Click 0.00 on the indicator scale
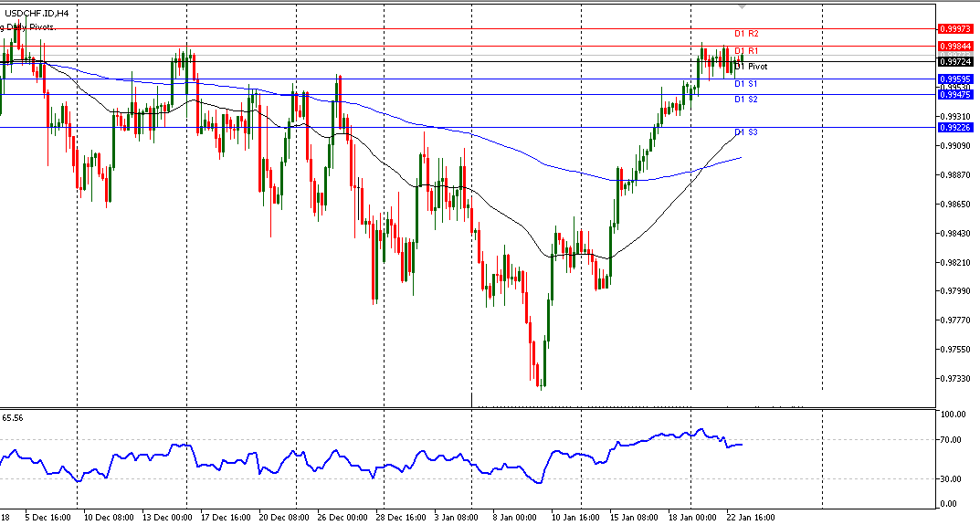This screenshot has width=980, height=525. point(949,504)
